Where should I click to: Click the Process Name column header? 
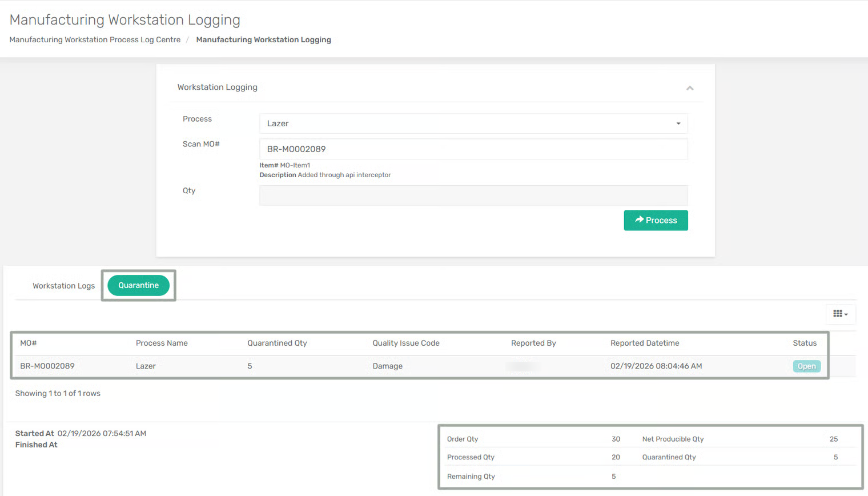(162, 343)
